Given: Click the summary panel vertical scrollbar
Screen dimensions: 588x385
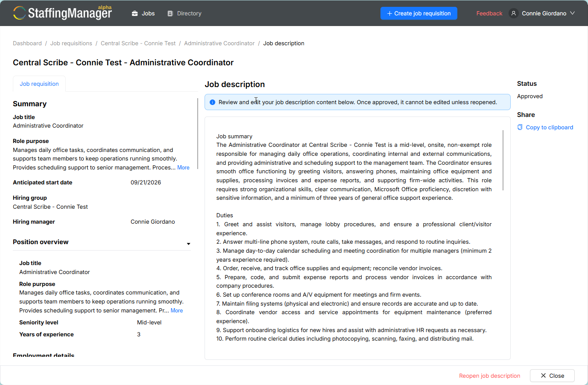Looking at the screenshot, I should 198,134.
